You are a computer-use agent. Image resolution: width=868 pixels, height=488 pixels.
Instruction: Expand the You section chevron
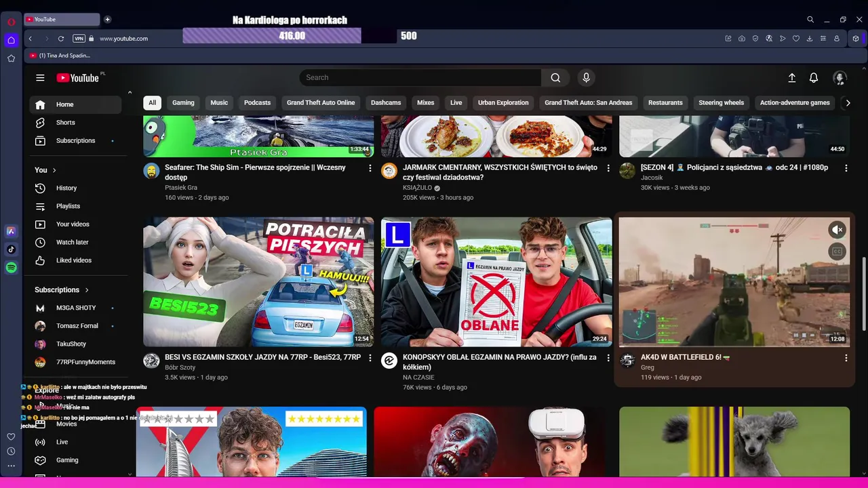54,170
